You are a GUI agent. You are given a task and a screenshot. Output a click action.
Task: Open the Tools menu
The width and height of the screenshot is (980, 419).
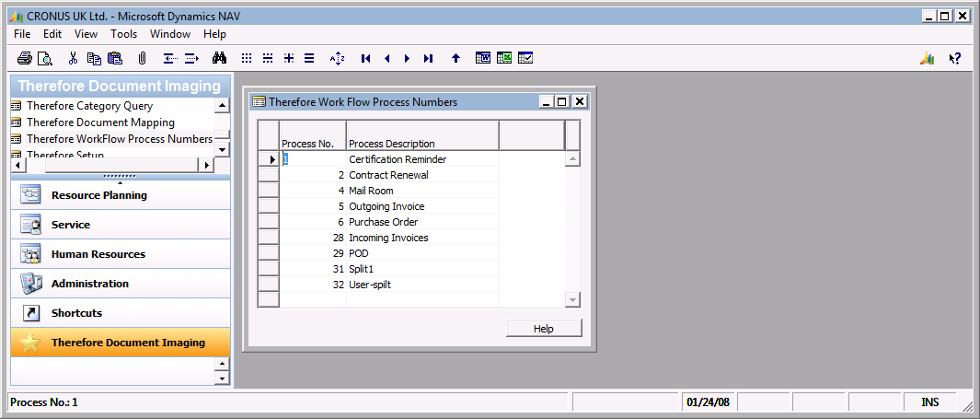[x=123, y=34]
